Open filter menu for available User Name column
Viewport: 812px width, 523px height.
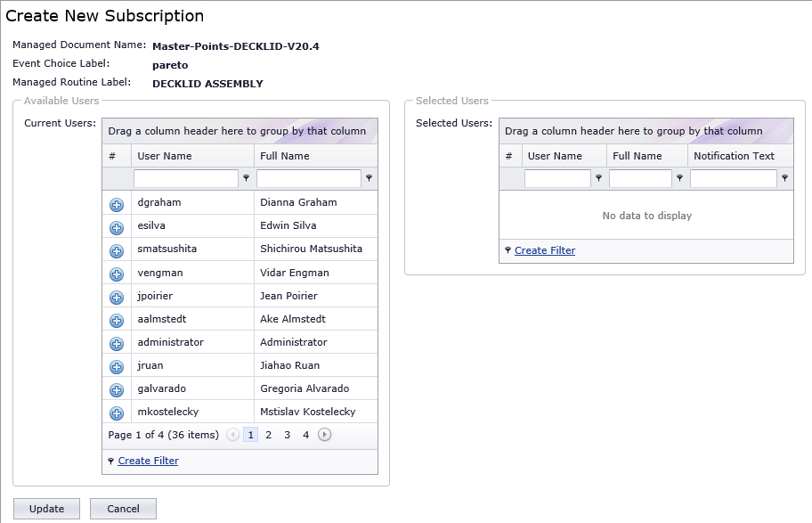point(247,178)
